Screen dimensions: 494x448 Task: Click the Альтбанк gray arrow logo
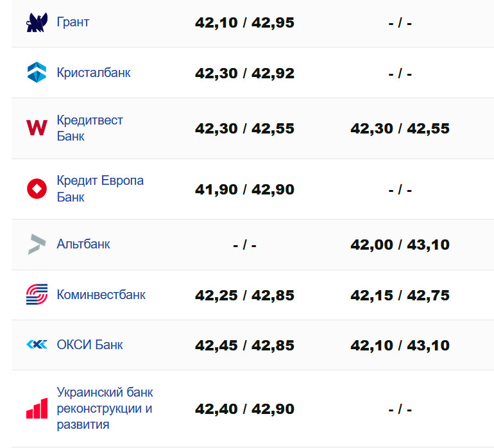(x=37, y=244)
